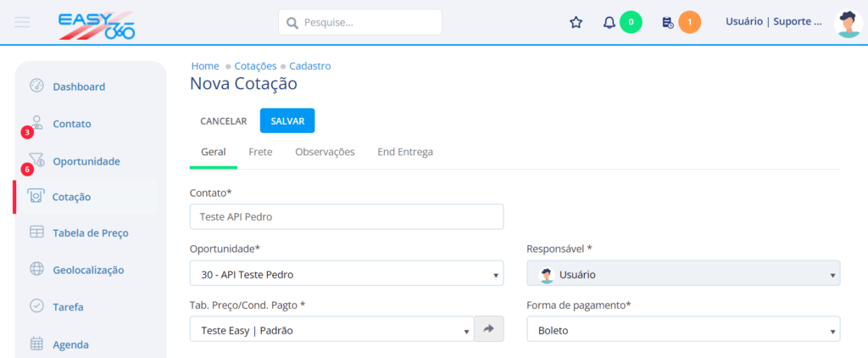Click the Dashboard gauge icon
Viewport: 868px width, 358px height.
point(36,86)
